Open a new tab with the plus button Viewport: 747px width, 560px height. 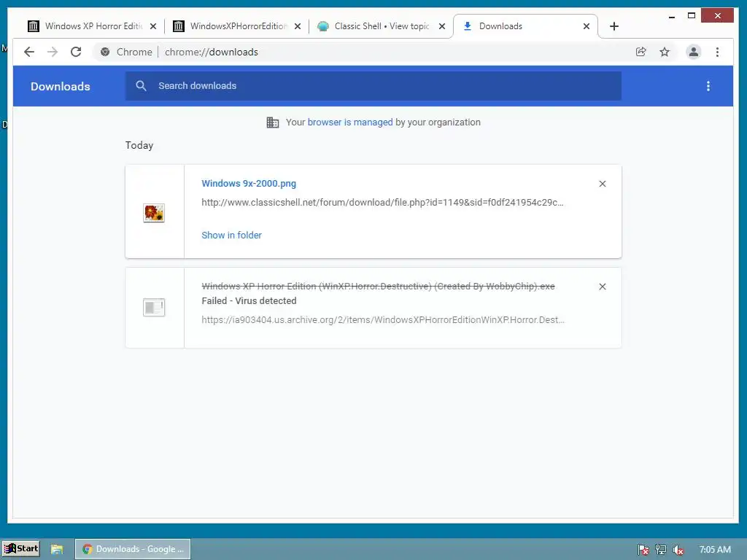(x=614, y=26)
